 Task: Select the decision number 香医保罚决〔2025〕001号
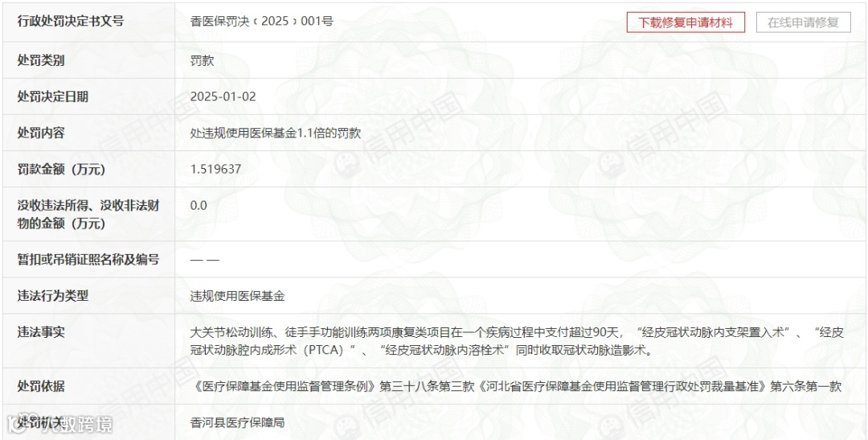pyautogui.click(x=262, y=22)
